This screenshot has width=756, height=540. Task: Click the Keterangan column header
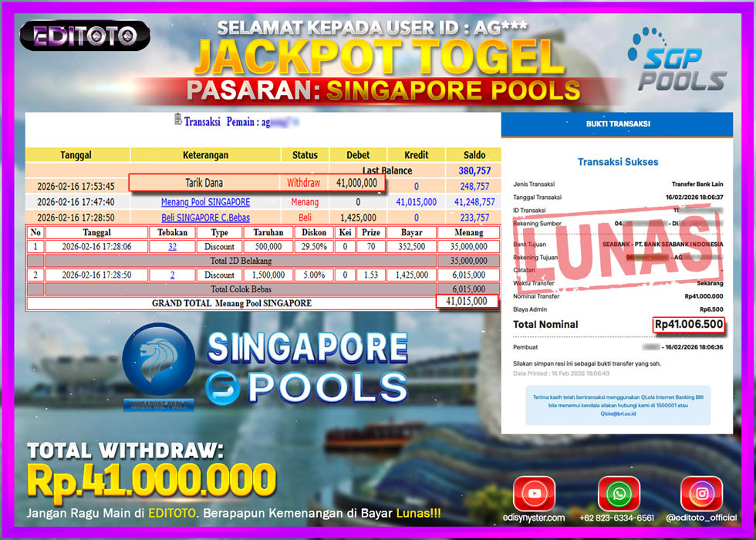coord(205,155)
